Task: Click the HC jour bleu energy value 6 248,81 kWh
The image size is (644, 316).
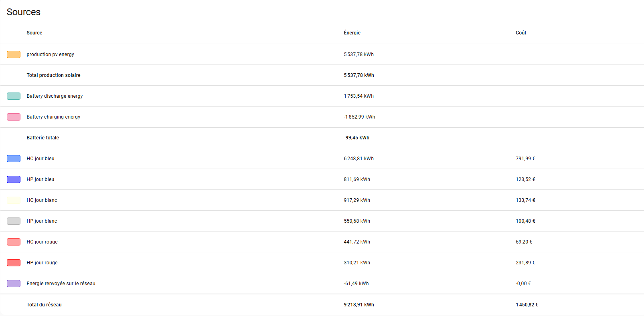Action: [358, 159]
